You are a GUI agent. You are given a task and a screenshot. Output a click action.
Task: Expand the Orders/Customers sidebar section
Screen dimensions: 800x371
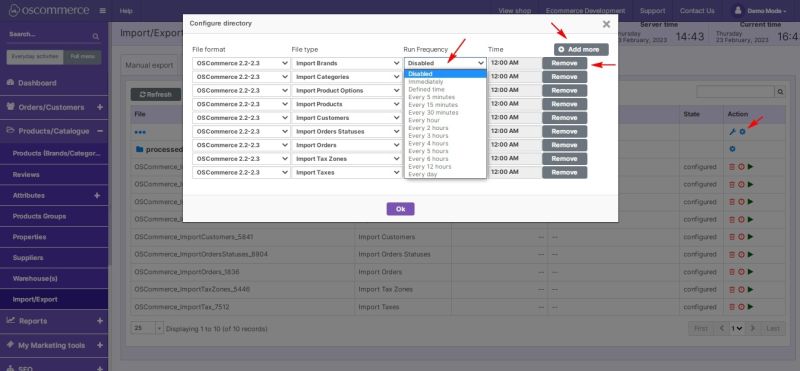(99, 107)
